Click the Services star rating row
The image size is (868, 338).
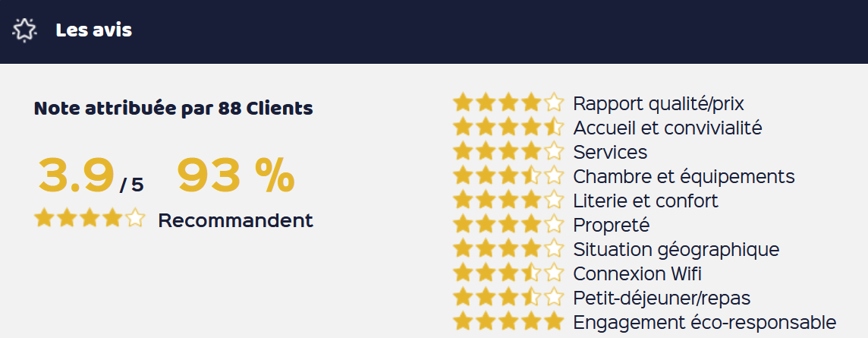click(x=508, y=151)
